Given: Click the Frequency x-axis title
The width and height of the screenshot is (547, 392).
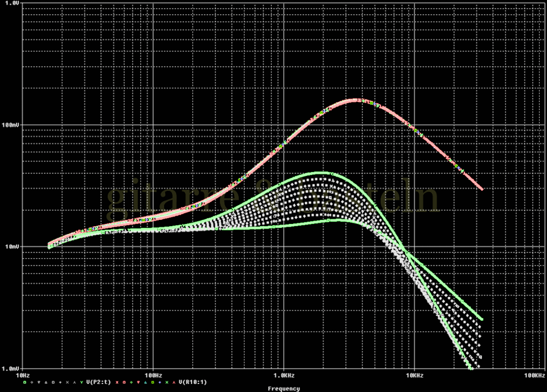Looking at the screenshot, I should (283, 389).
